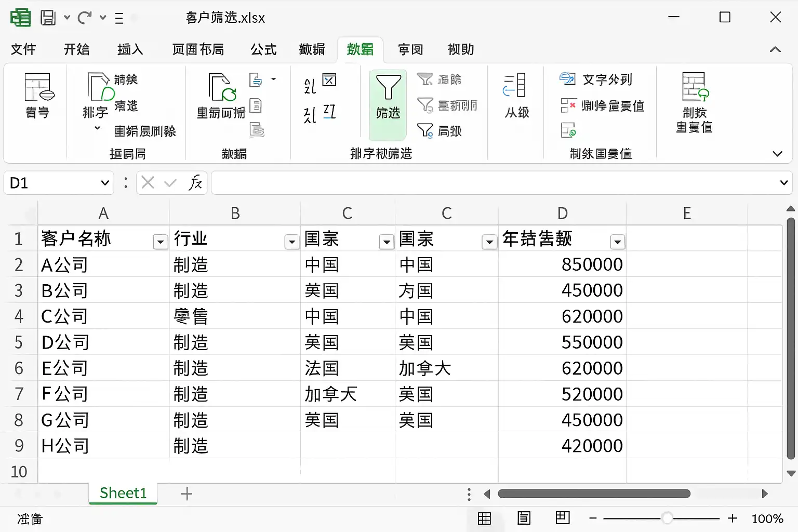The width and height of the screenshot is (798, 532).
Task: Click cell containing 850000
Action: coord(562,264)
